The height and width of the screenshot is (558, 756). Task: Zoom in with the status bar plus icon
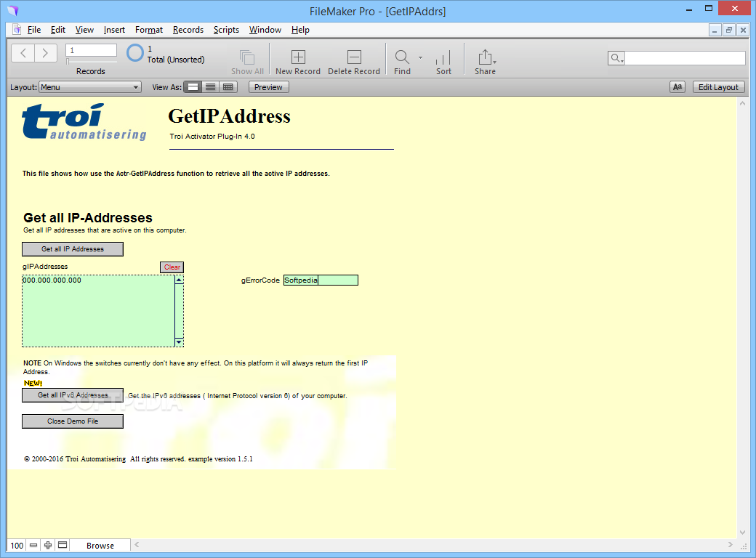48,545
